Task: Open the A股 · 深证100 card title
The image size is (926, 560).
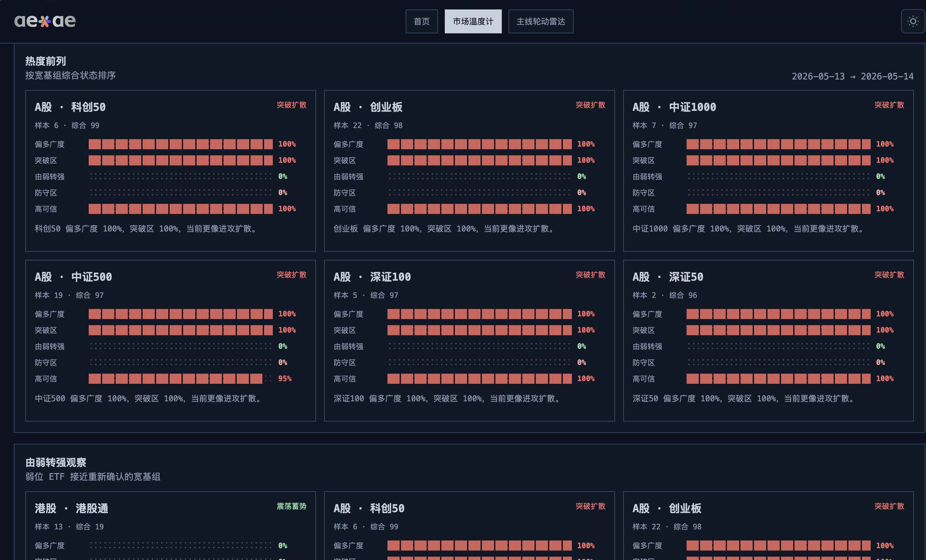Action: point(372,277)
